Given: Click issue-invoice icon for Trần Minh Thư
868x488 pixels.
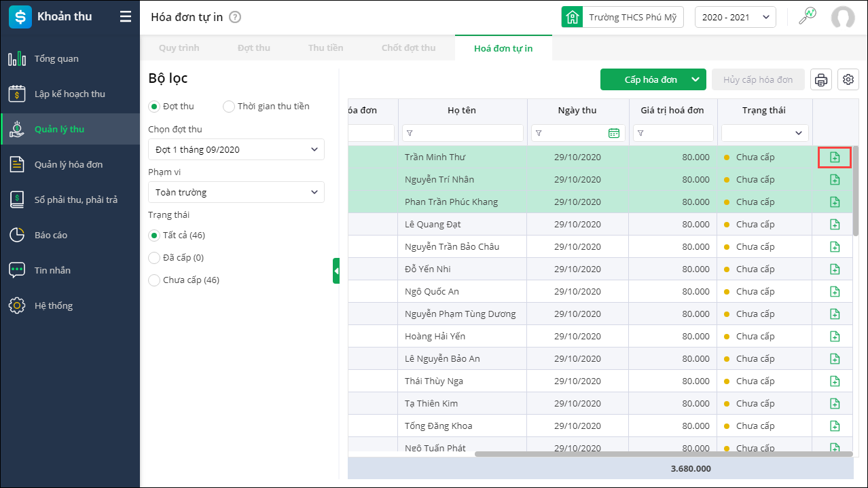Looking at the screenshot, I should pos(835,157).
